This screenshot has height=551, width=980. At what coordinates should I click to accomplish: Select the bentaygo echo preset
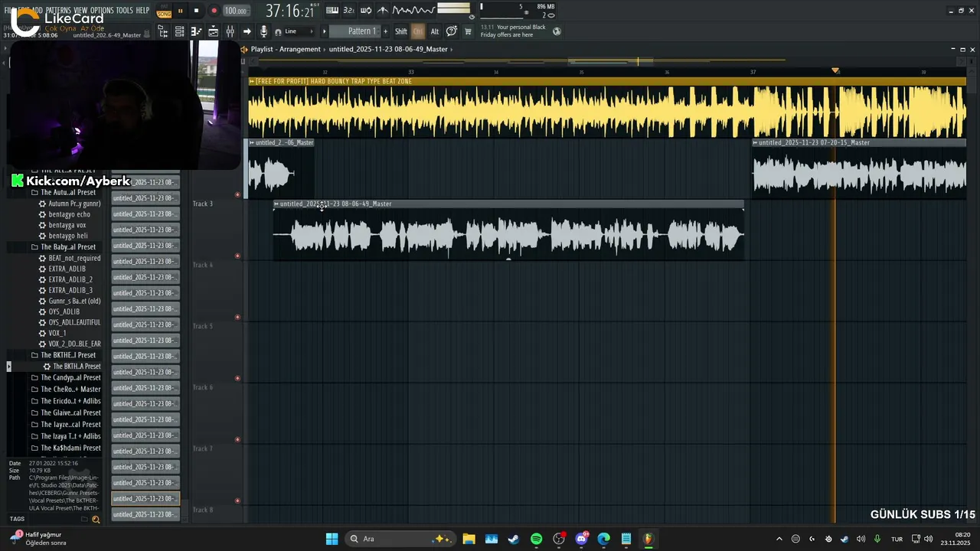69,214
